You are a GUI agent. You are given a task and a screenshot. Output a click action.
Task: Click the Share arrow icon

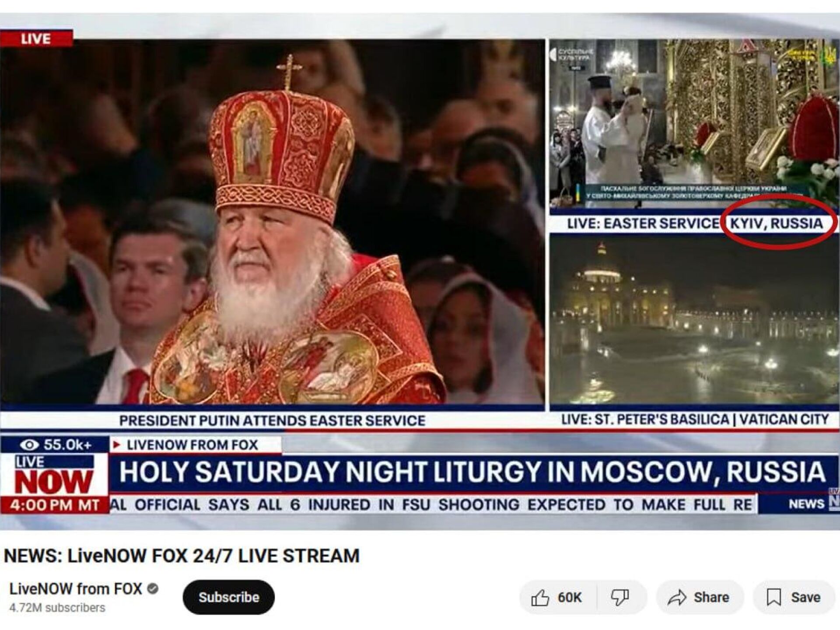click(x=677, y=598)
